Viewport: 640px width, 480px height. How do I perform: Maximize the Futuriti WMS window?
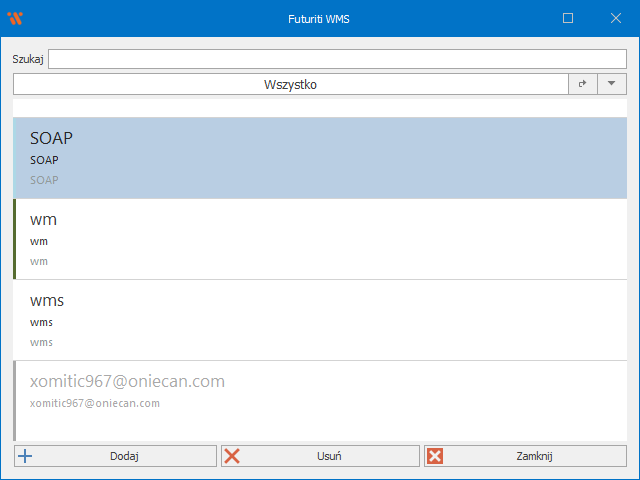(x=568, y=18)
